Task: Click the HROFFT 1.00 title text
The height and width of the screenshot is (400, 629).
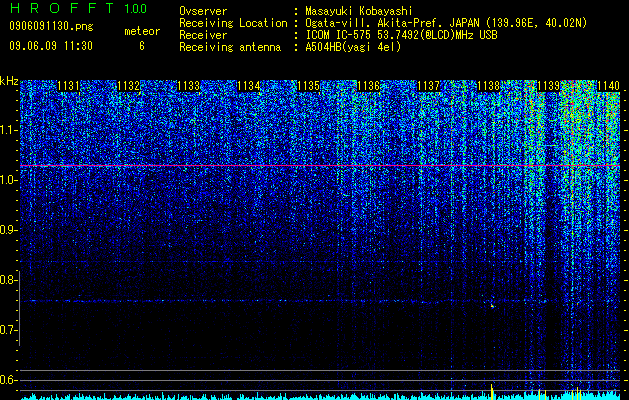Action: (x=78, y=8)
